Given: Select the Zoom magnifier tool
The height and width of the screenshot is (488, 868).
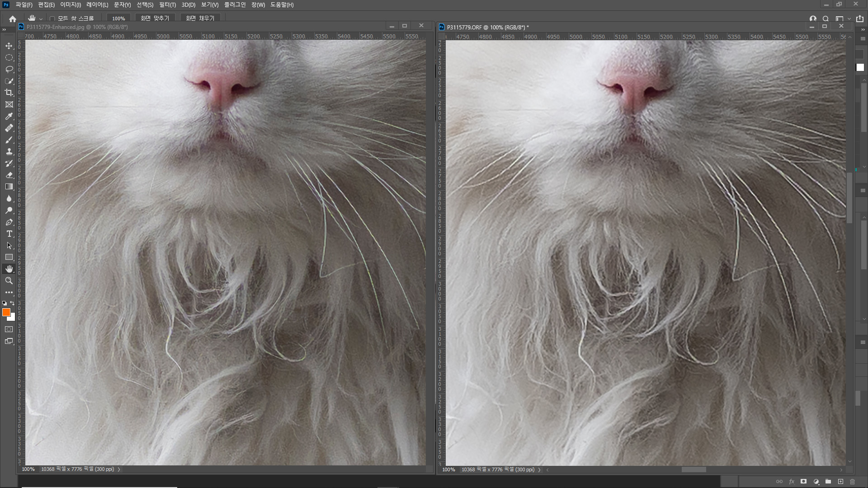Looking at the screenshot, I should 9,281.
